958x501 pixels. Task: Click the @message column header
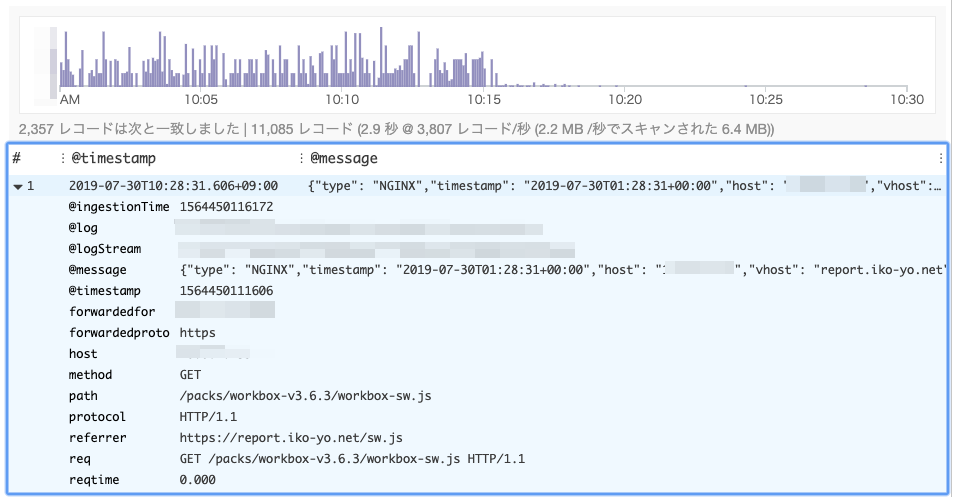(x=343, y=158)
